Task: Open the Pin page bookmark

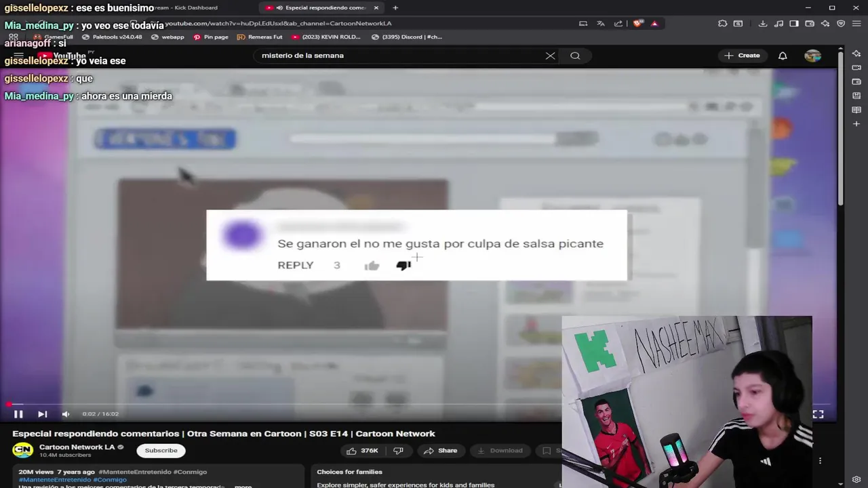Action: pos(211,37)
